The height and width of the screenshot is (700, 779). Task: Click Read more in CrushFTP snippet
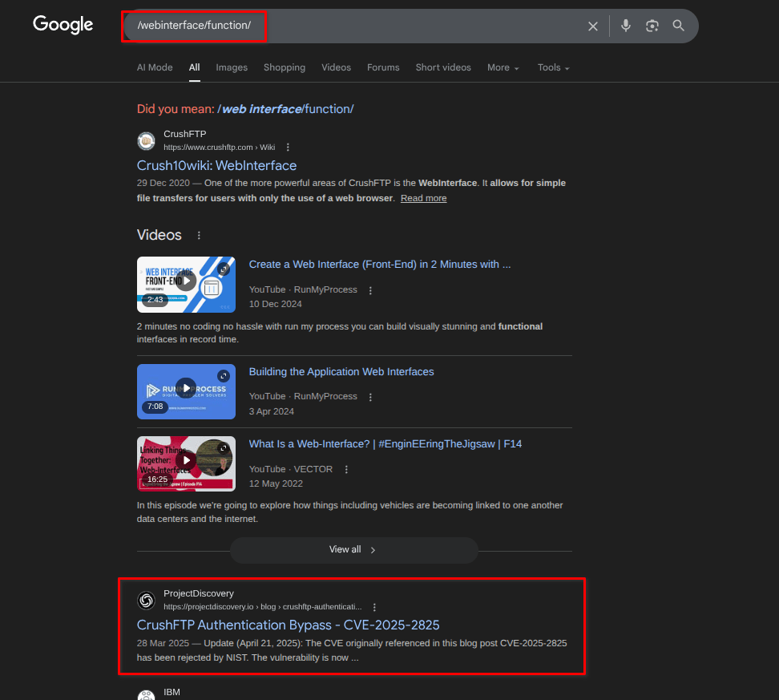pos(424,198)
